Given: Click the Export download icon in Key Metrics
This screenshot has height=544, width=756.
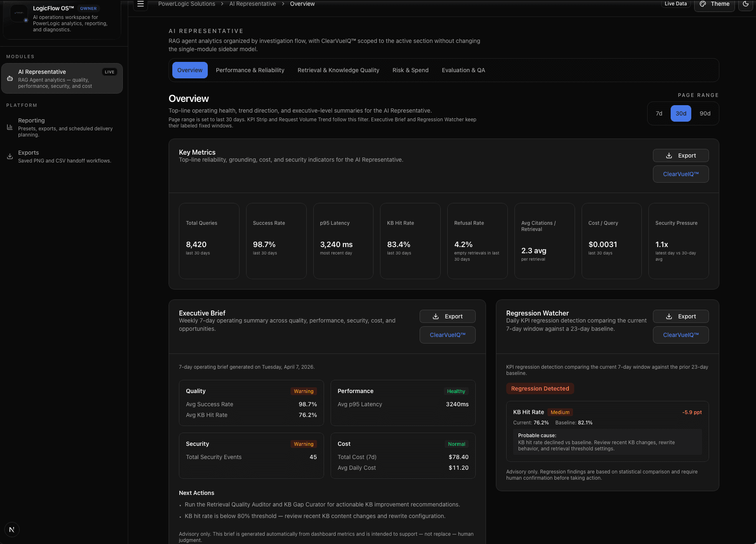Looking at the screenshot, I should click(x=669, y=155).
